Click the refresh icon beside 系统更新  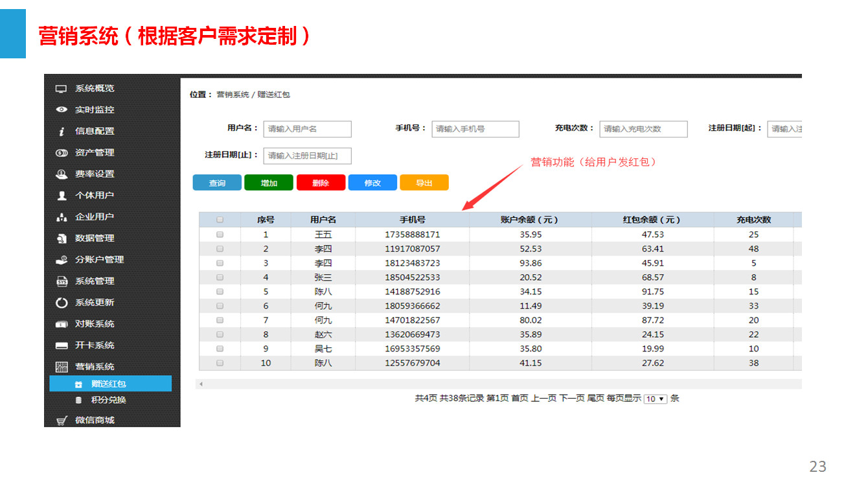click(x=62, y=303)
